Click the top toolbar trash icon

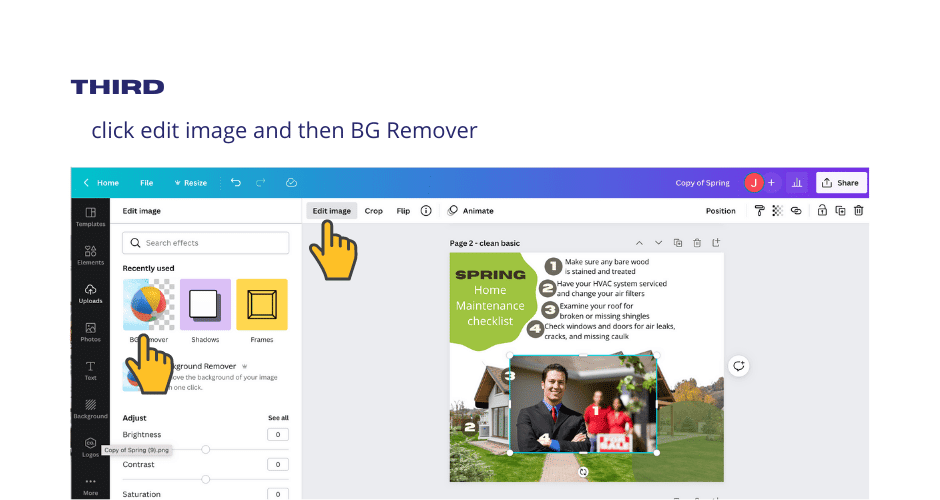coord(859,210)
